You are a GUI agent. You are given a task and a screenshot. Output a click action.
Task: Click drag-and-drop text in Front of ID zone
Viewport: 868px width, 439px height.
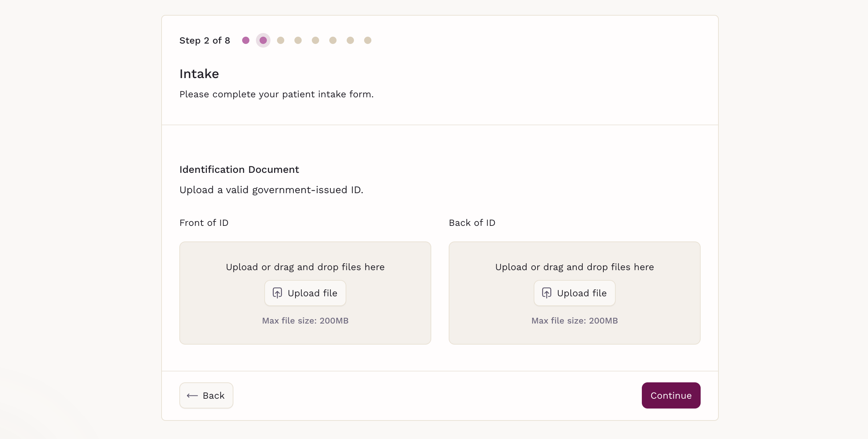pyautogui.click(x=305, y=267)
